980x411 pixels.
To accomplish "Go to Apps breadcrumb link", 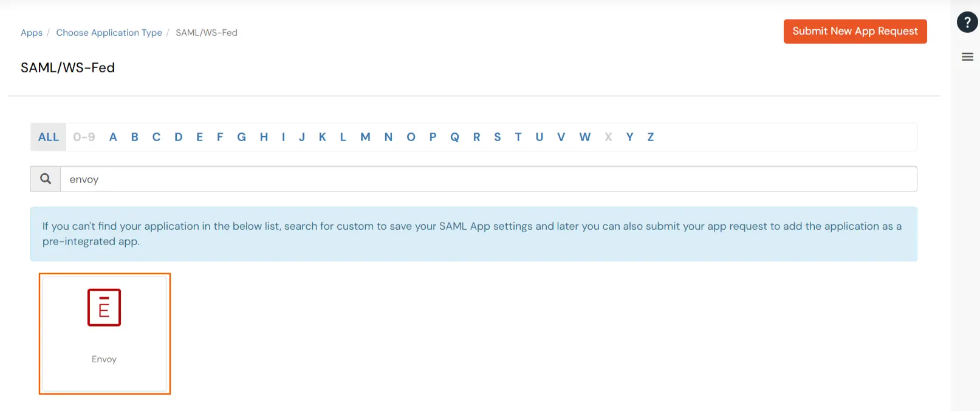I will coord(32,33).
